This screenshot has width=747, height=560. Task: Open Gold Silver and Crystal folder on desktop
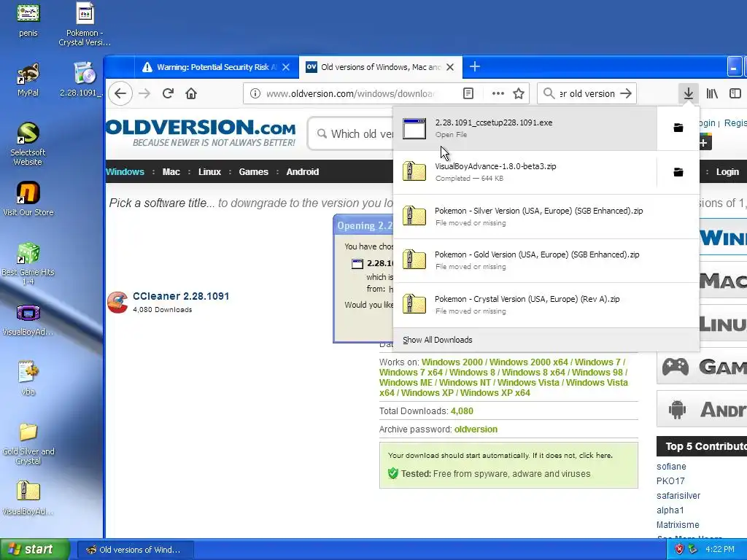[x=28, y=444]
